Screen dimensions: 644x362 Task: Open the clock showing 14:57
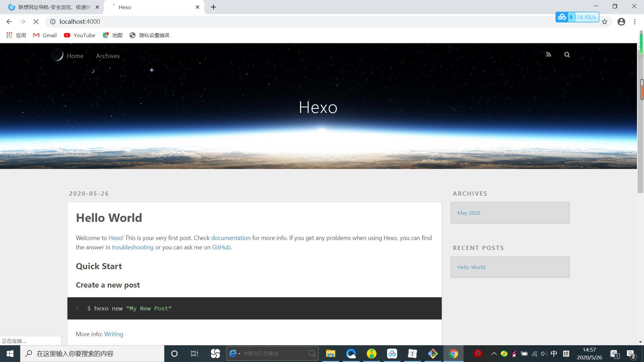click(x=589, y=354)
